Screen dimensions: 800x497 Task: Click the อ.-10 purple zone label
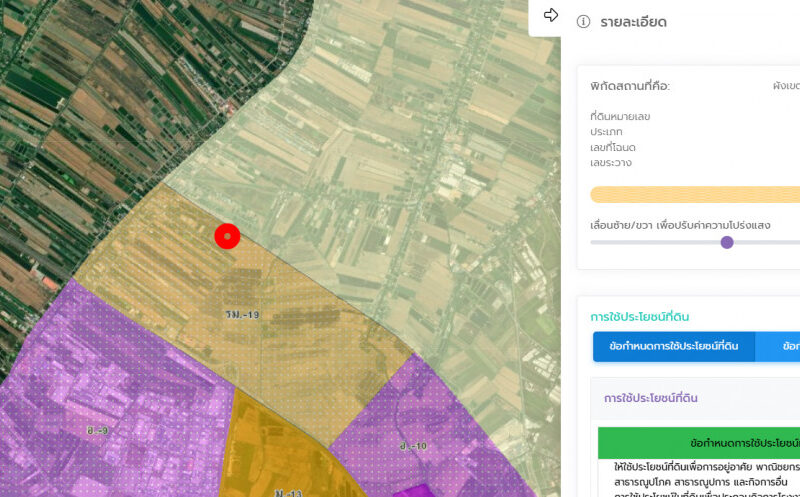point(413,446)
